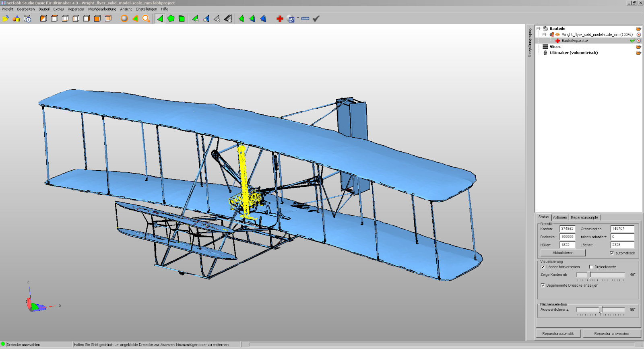Open the Extras menu
The width and height of the screenshot is (644, 349).
pyautogui.click(x=58, y=9)
